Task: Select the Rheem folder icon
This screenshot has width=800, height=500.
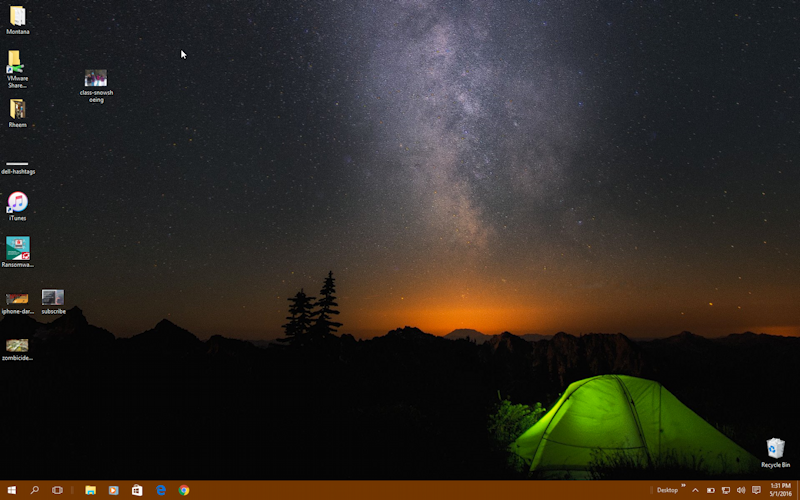Action: click(18, 109)
